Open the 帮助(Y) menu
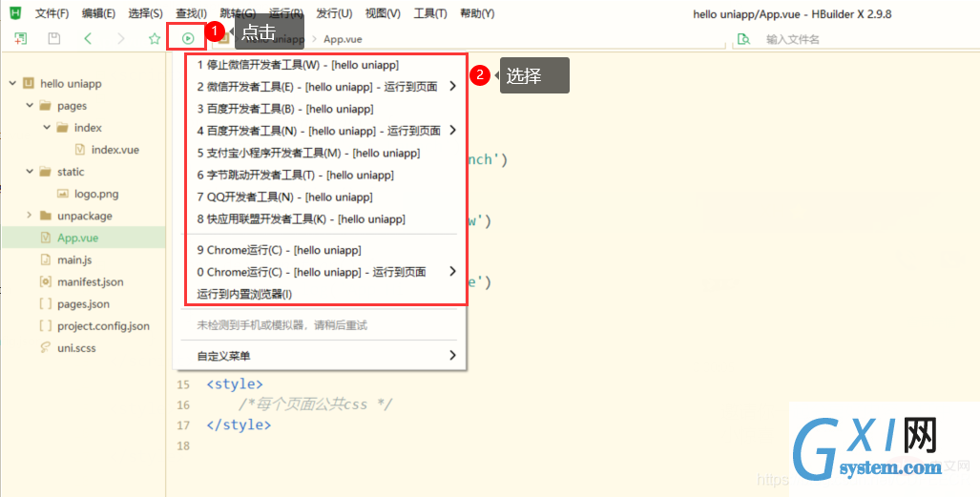The image size is (980, 497). coord(477,13)
